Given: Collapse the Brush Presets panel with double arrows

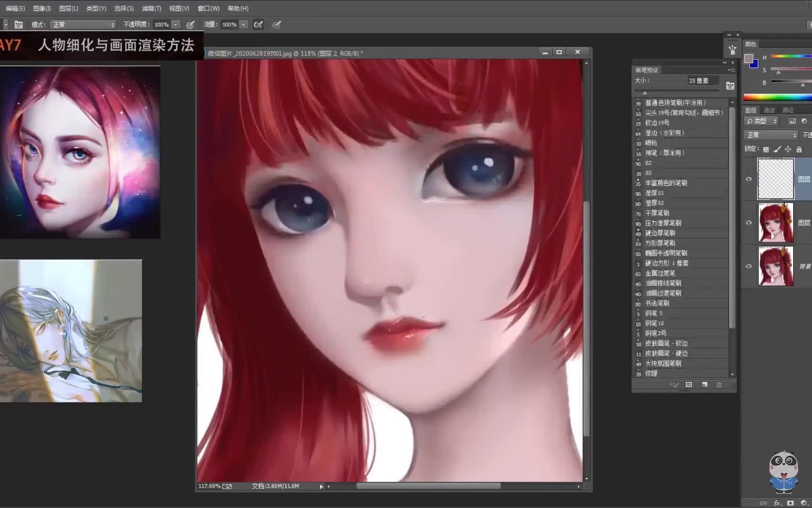Looking at the screenshot, I should (x=725, y=63).
